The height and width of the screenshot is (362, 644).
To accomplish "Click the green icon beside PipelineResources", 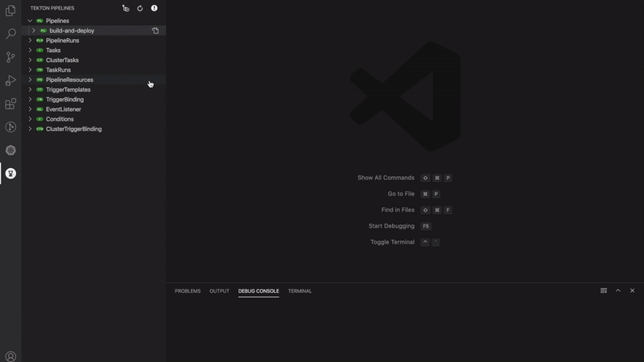I will coord(39,80).
